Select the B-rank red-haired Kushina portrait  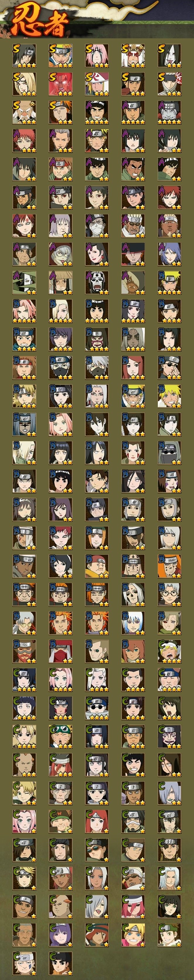pyautogui.click(x=133, y=368)
